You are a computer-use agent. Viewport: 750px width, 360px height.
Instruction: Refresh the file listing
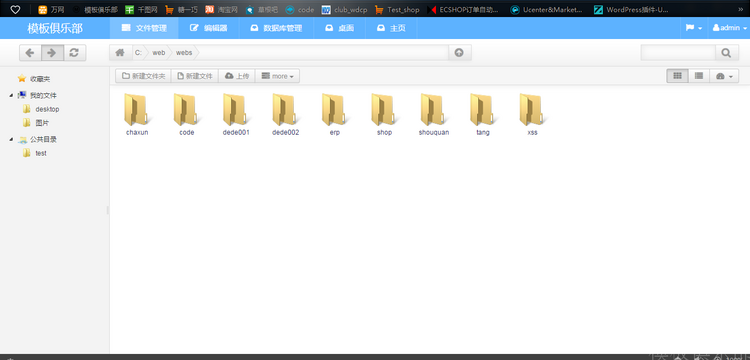tap(74, 53)
